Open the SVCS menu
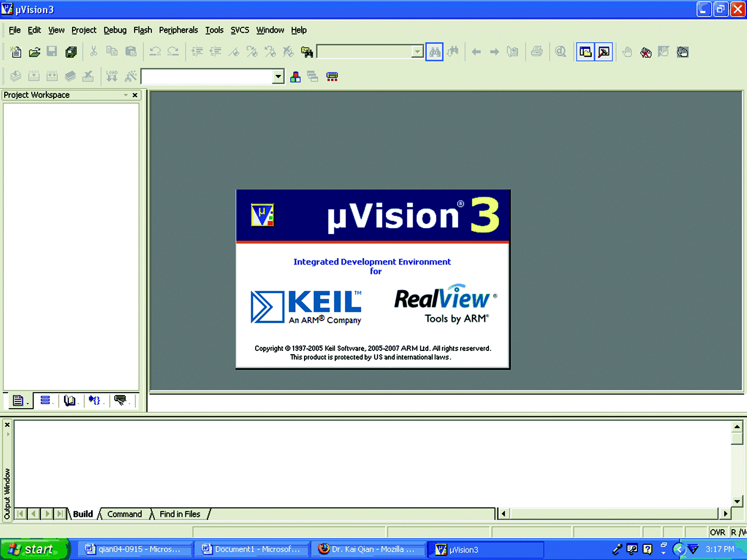Screen dimensions: 747x560 (x=240, y=30)
